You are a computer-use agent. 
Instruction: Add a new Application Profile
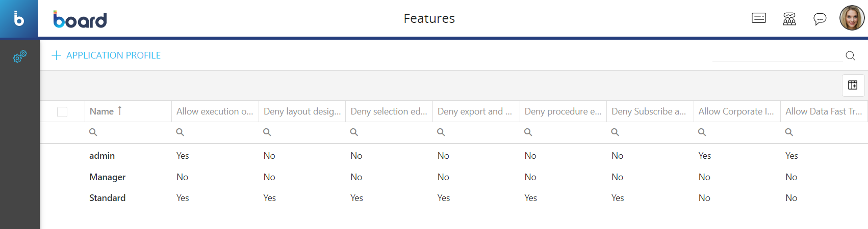coord(106,55)
